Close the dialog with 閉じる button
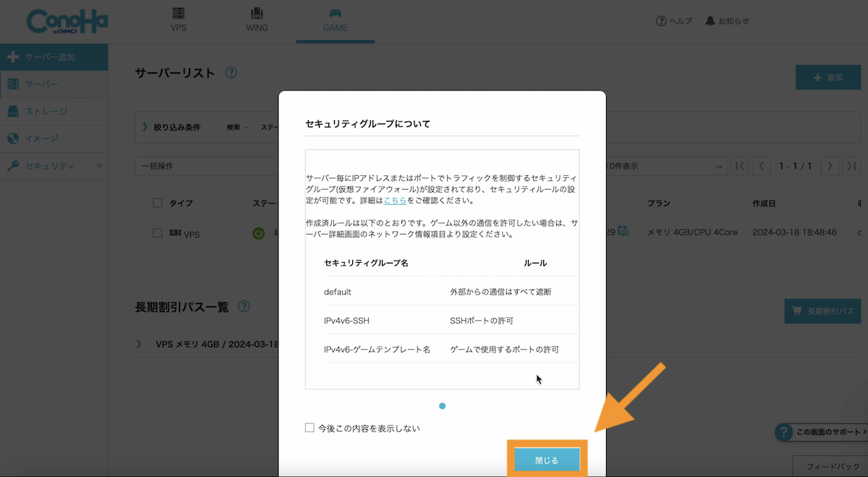Screen dimensions: 868x477 [x=548, y=458]
